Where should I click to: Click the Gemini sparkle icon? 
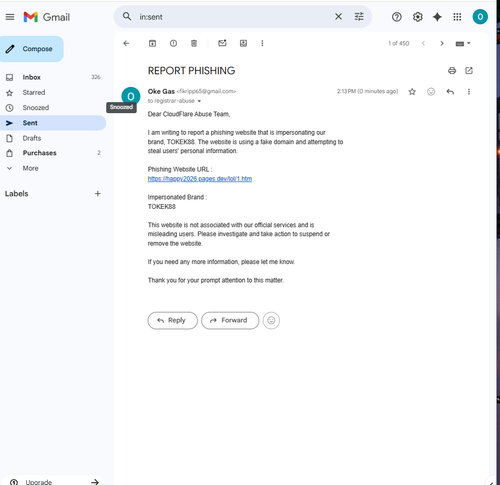coord(437,17)
